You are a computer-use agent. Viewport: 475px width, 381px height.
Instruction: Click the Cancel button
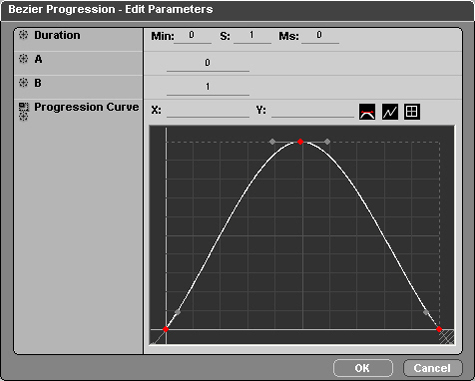[433, 368]
